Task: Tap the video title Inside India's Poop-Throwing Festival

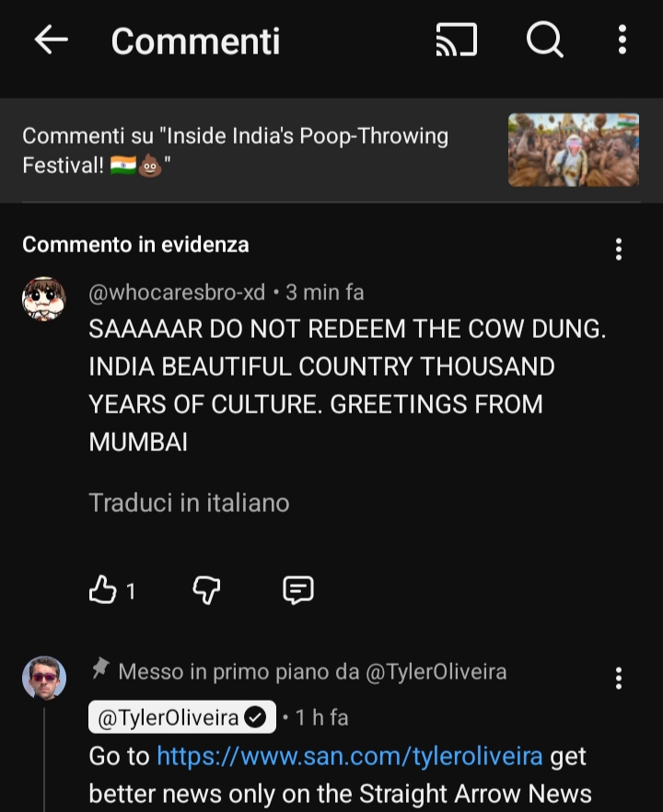Action: pos(235,150)
